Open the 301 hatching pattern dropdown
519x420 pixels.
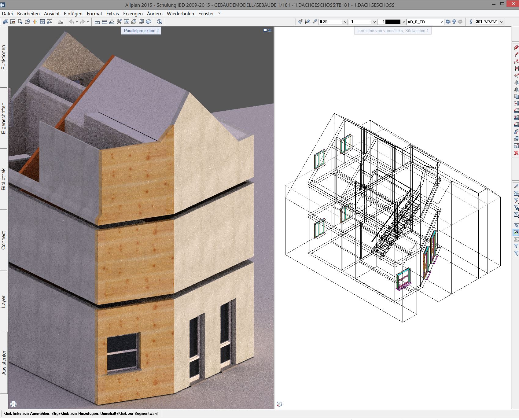pyautogui.click(x=501, y=22)
